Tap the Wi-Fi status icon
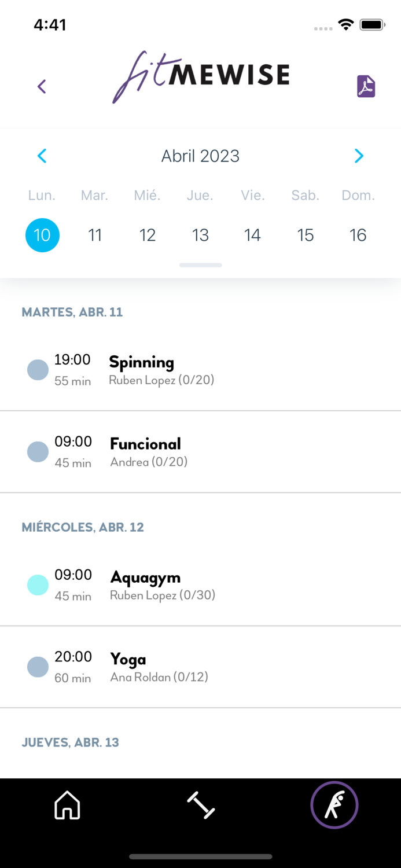 345,24
